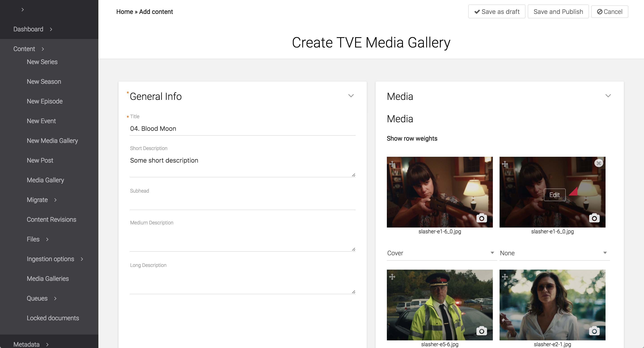Click the camera icon on slasher-e2-1.jpg thumbnail
Screen dimensions: 644x348
pyautogui.click(x=594, y=331)
